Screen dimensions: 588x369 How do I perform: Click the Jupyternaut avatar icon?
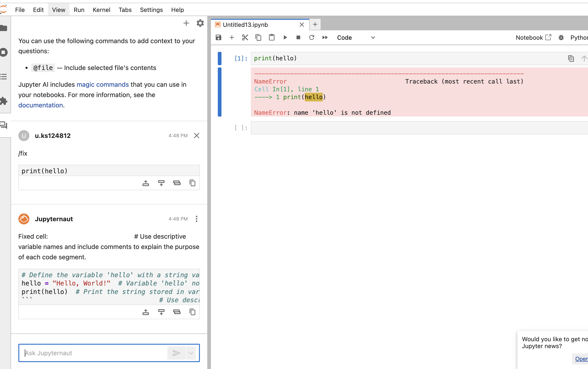coord(24,219)
